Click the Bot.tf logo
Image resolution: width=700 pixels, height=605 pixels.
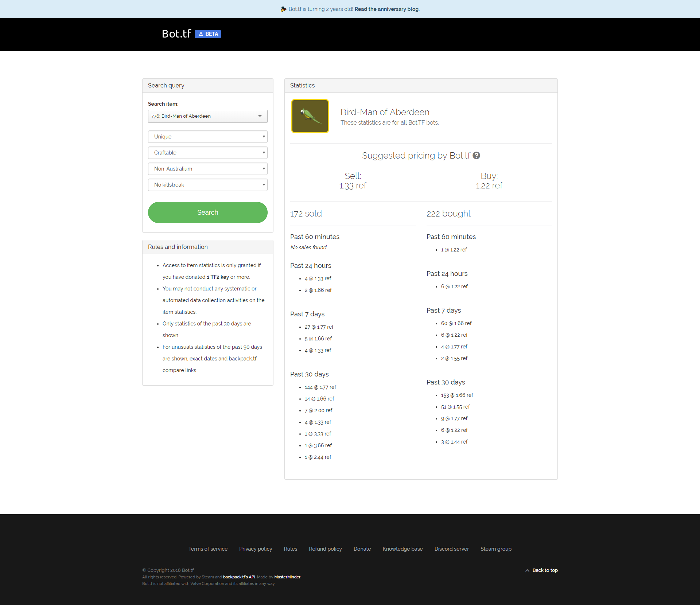tap(176, 34)
